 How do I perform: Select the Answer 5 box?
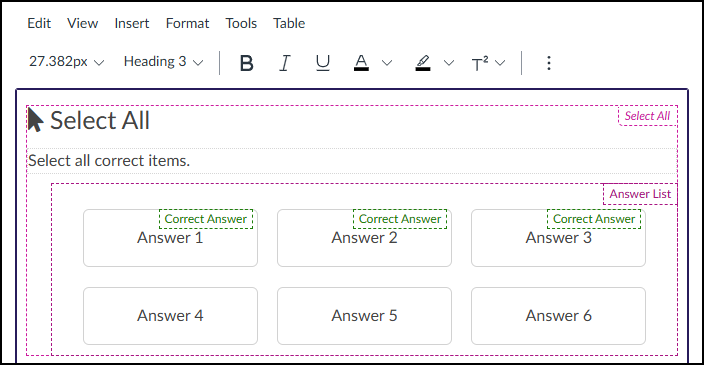pyautogui.click(x=364, y=316)
